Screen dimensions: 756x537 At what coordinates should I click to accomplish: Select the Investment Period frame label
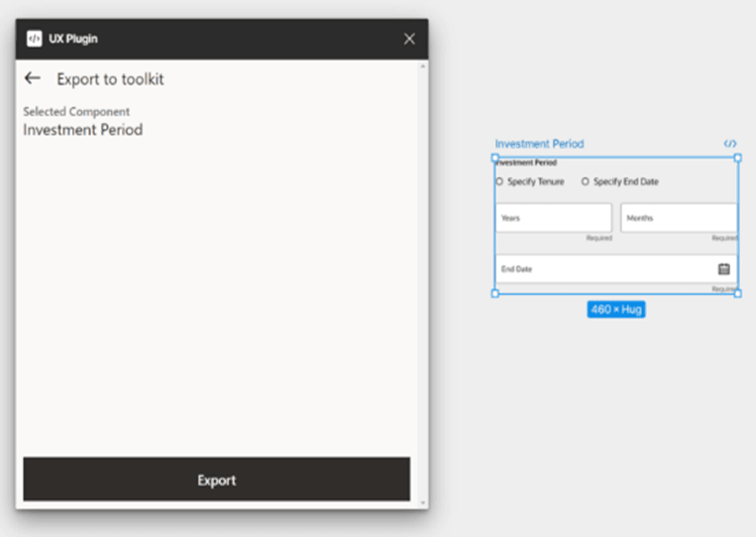(539, 144)
